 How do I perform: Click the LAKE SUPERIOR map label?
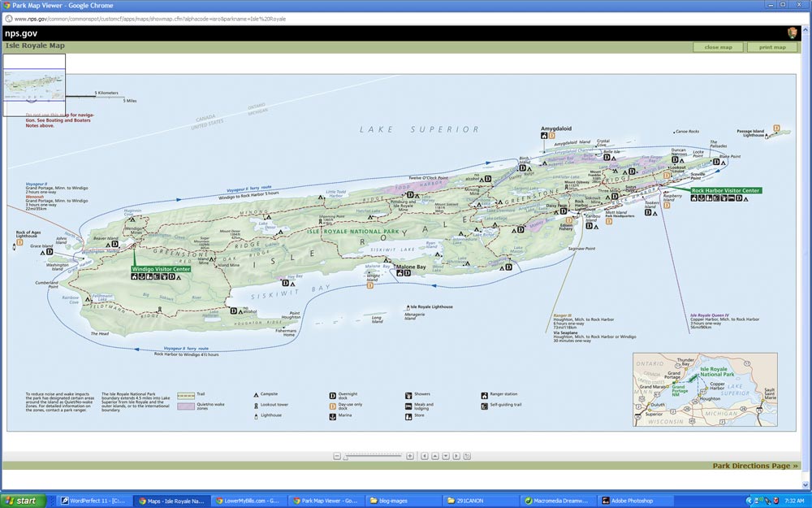click(420, 129)
